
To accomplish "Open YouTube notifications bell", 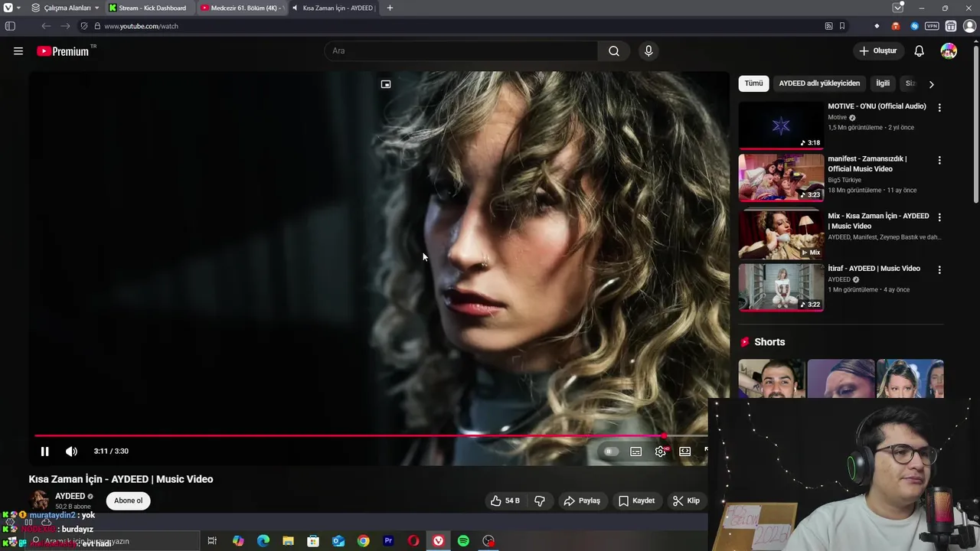I will pos(919,51).
